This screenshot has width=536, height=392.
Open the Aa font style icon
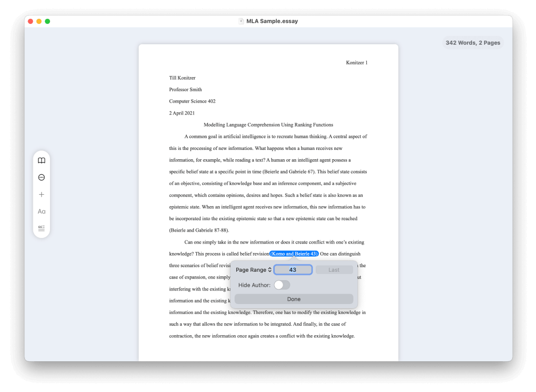[41, 211]
